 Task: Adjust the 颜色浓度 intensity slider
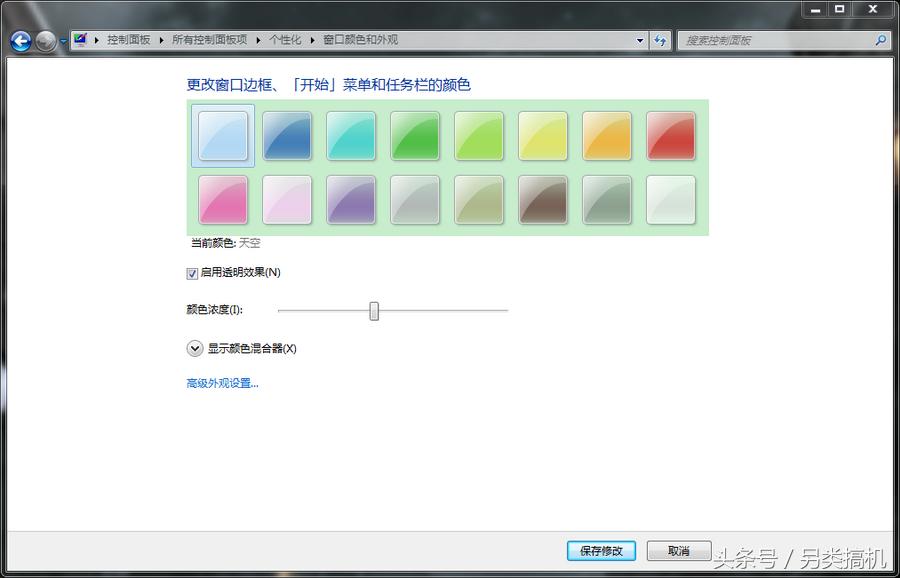click(374, 311)
